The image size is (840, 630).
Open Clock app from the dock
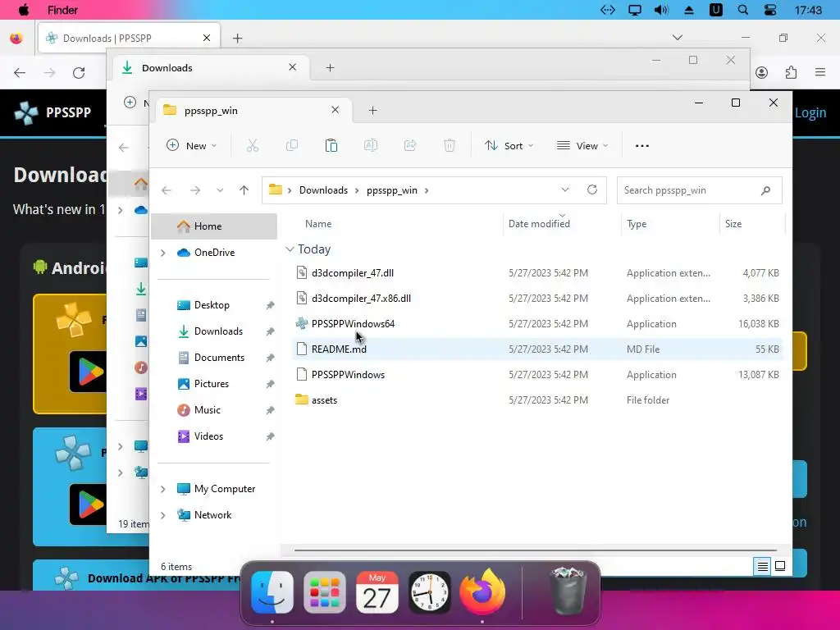429,592
